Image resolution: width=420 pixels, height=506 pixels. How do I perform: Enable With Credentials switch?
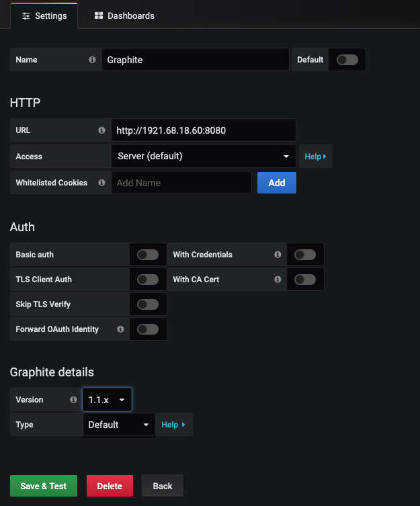tap(305, 255)
